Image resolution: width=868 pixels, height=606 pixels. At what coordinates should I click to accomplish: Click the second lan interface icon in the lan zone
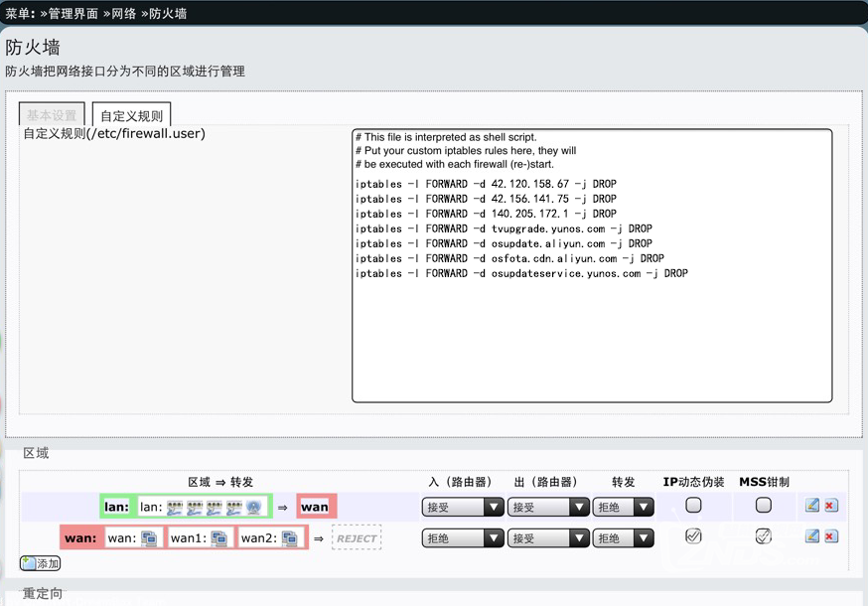(195, 507)
